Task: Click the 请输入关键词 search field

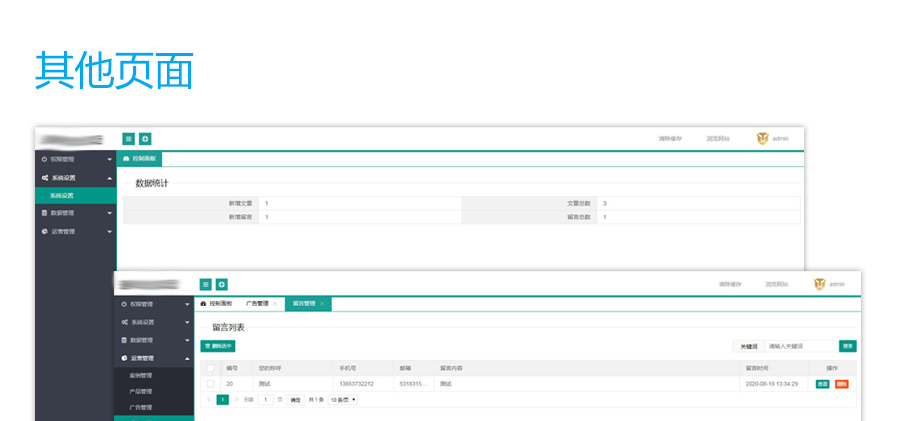Action: (x=798, y=346)
